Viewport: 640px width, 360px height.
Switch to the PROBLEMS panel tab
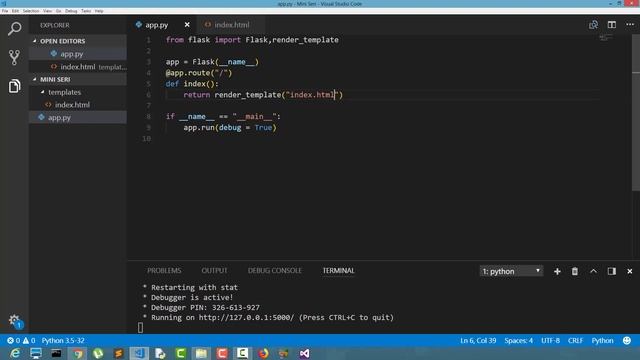[164, 271]
